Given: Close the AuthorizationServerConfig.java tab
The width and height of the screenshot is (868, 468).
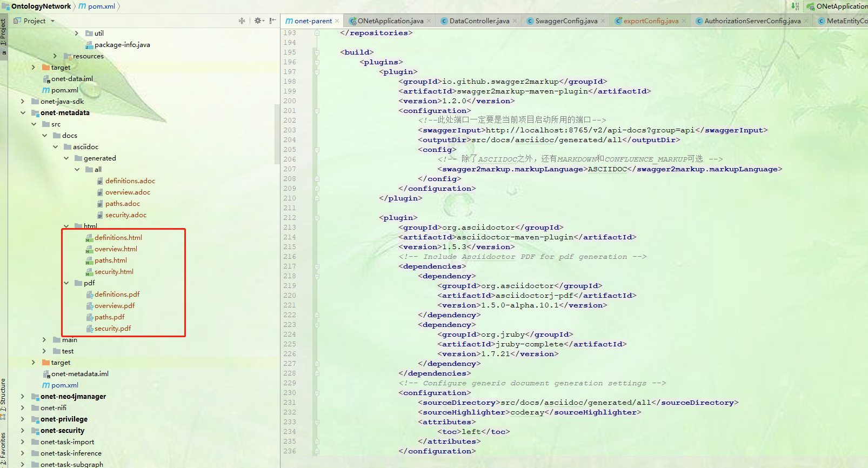Looking at the screenshot, I should tap(806, 21).
